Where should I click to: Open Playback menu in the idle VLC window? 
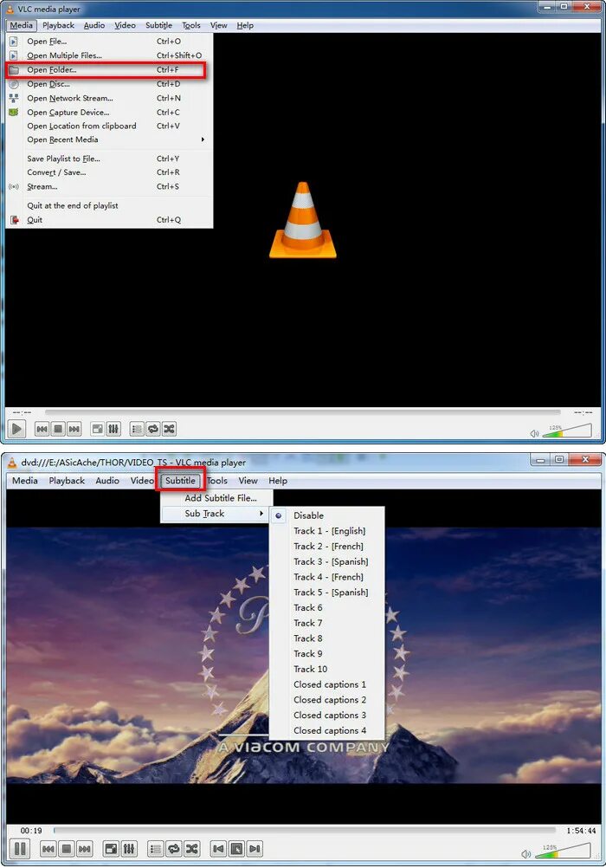tap(58, 25)
